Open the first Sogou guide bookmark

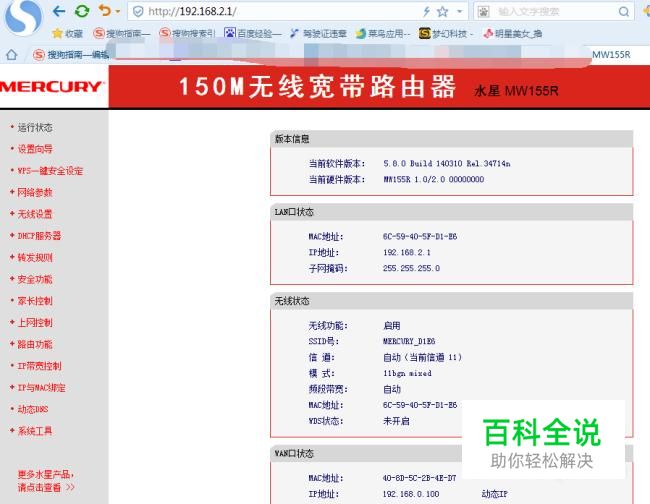point(121,33)
